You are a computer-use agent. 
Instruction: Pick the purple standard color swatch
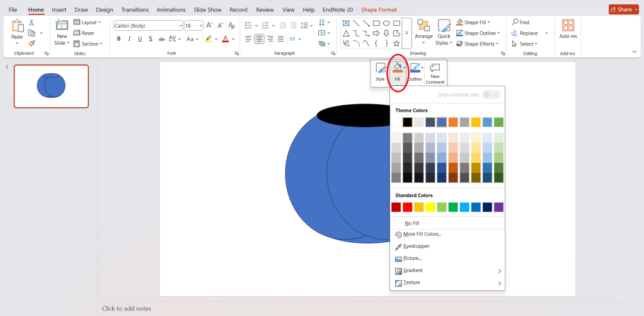pos(498,207)
